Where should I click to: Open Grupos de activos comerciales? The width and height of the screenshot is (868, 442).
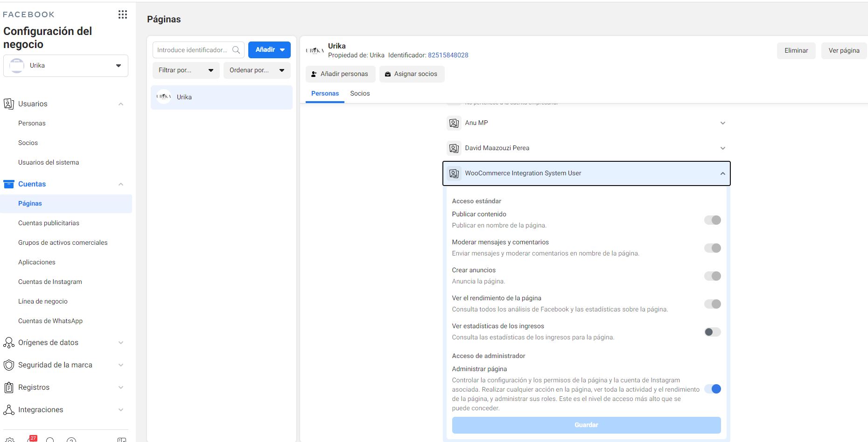point(63,242)
